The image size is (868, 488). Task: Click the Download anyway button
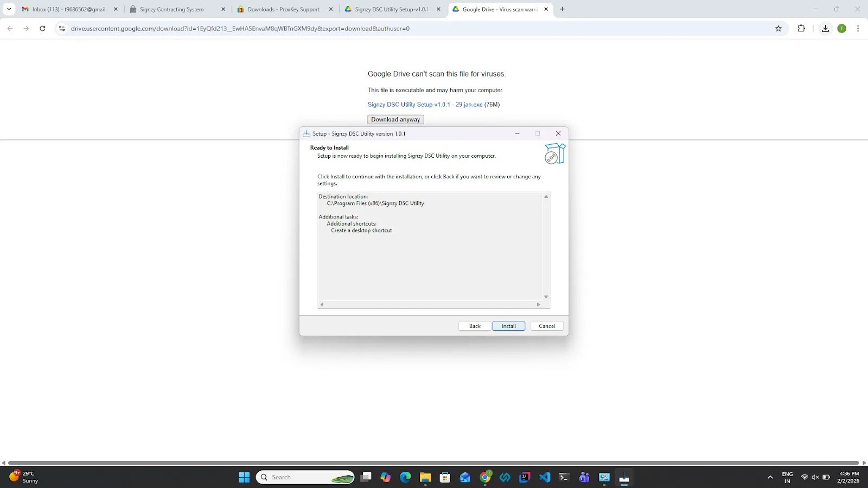395,119
